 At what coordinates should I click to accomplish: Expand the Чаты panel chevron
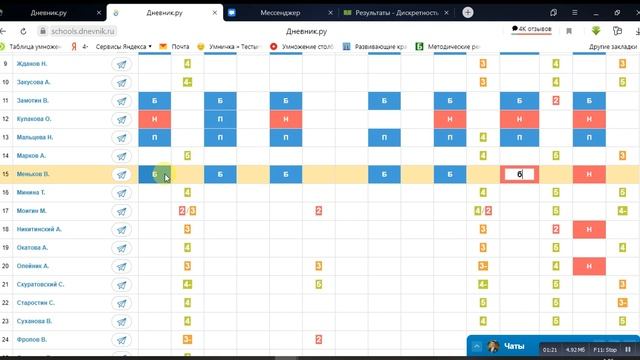(477, 347)
